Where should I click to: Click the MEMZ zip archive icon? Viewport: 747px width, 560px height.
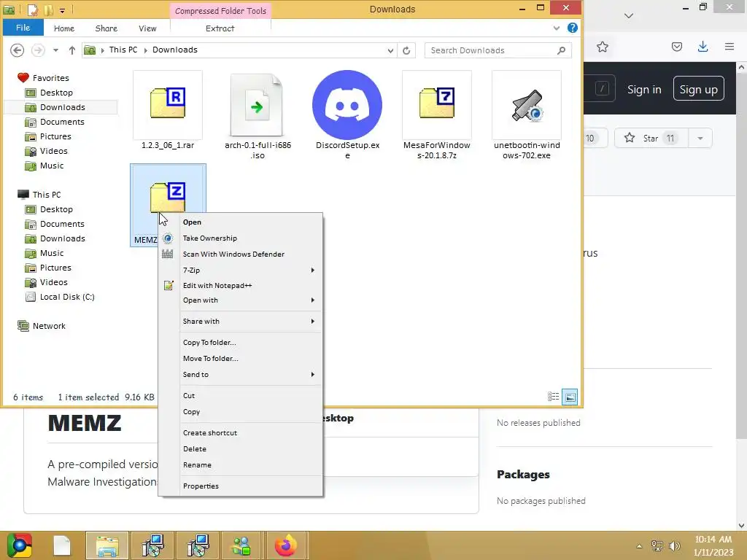[x=168, y=196]
